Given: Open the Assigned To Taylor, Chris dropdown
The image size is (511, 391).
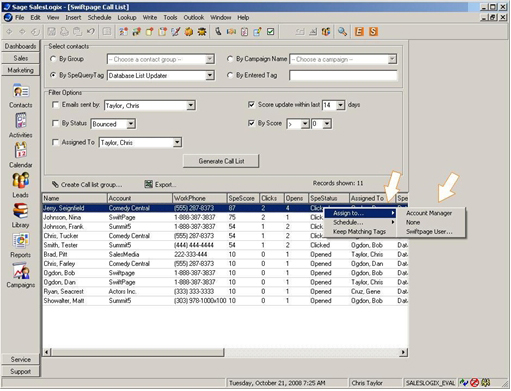Looking at the screenshot, I should 177,143.
